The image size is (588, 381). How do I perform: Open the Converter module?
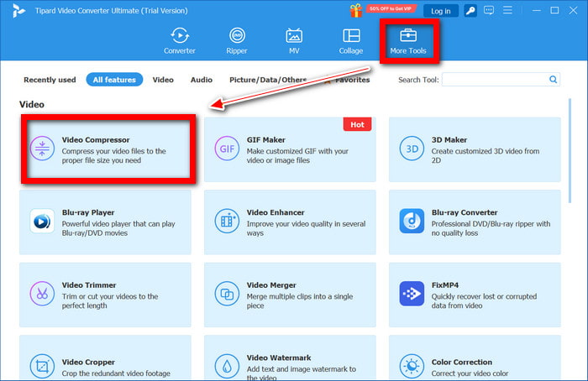179,41
